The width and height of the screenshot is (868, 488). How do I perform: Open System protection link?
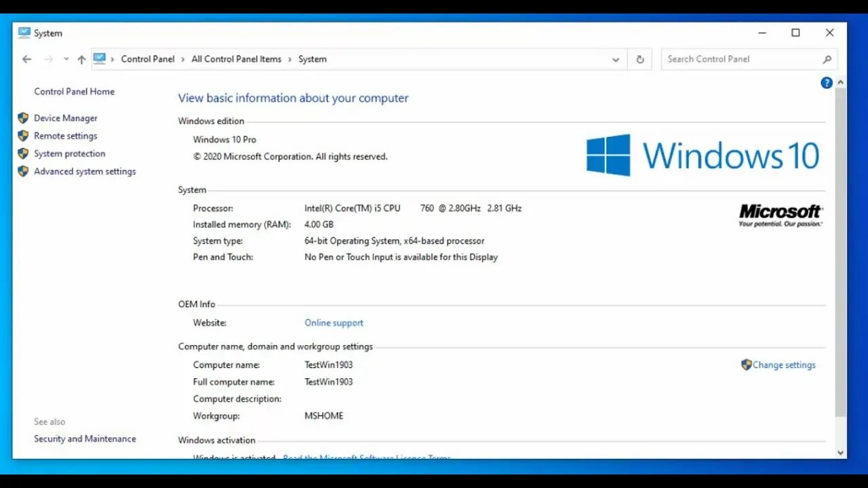(x=70, y=153)
